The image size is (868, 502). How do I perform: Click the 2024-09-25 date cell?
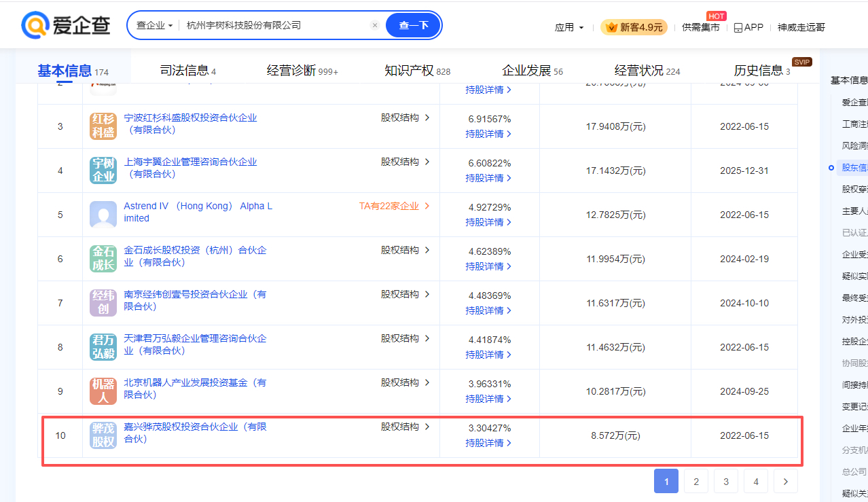[744, 391]
